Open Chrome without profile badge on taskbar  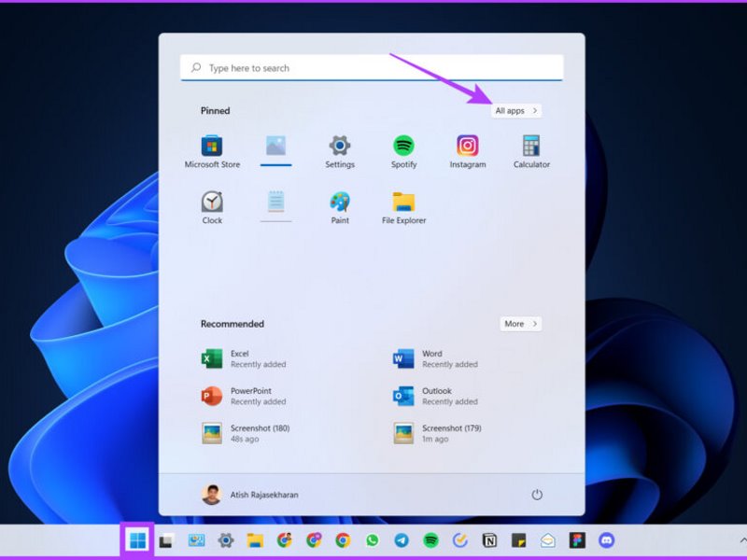tap(343, 540)
